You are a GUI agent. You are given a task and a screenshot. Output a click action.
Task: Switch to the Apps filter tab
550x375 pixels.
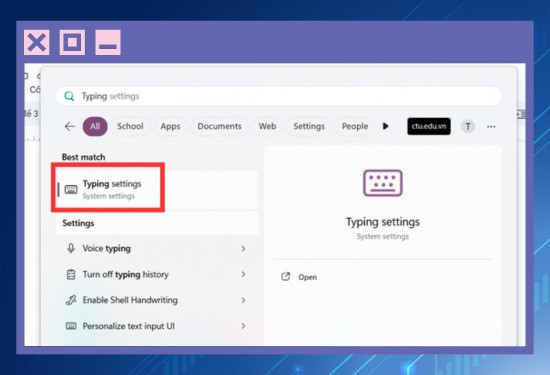tap(170, 126)
